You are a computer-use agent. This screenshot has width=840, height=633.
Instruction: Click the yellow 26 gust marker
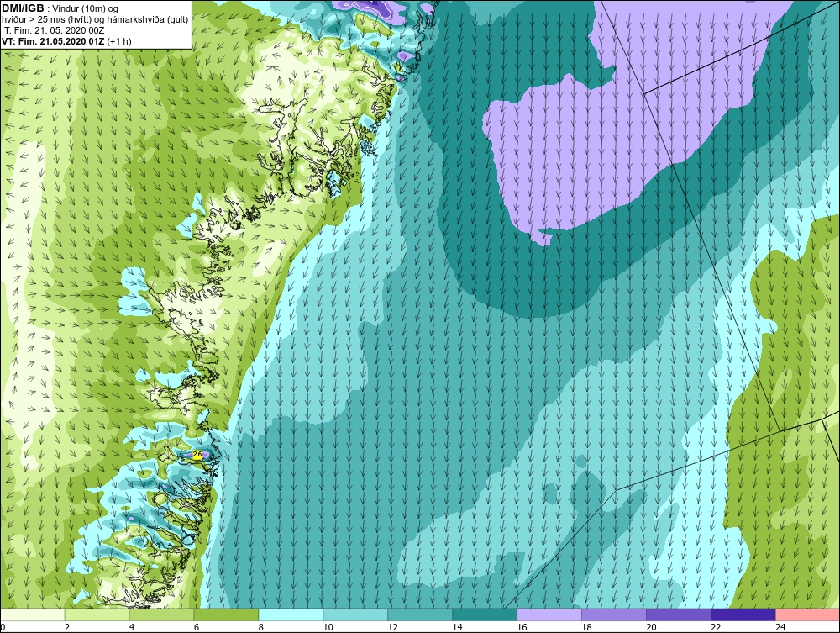[197, 455]
